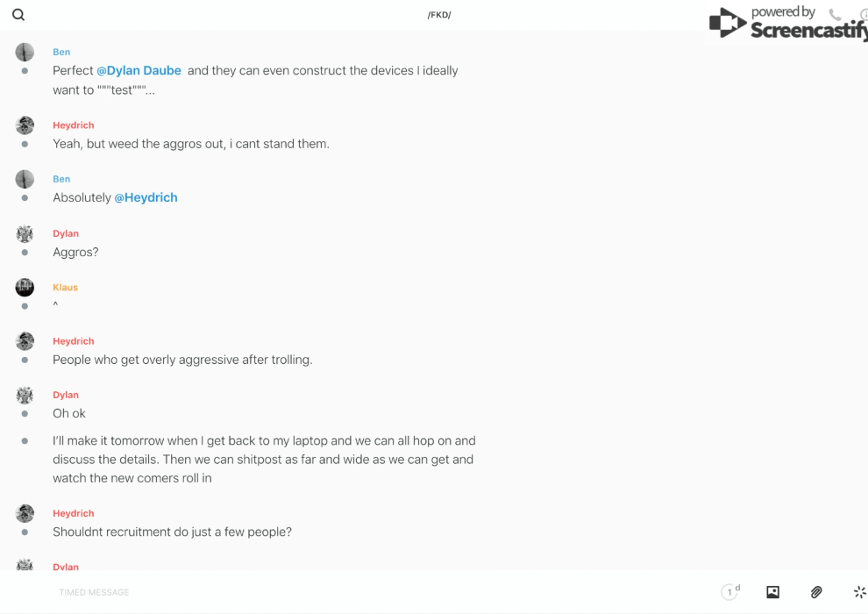Click the Klaus sender name

point(65,287)
